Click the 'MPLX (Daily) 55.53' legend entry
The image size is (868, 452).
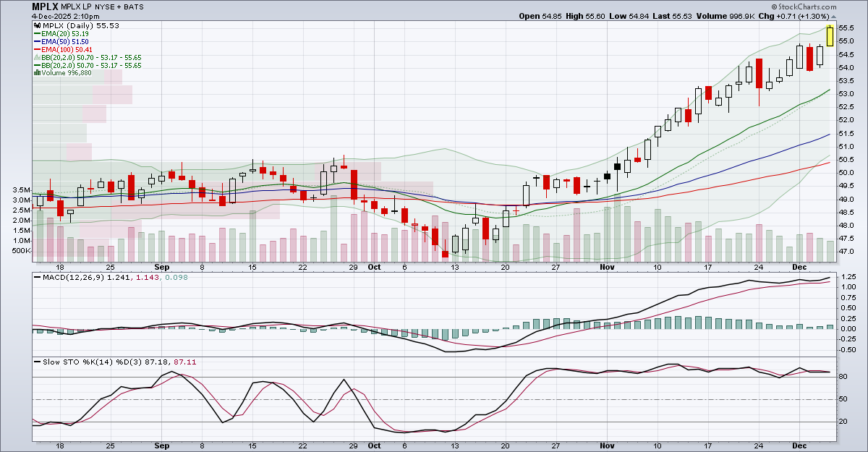pyautogui.click(x=80, y=25)
